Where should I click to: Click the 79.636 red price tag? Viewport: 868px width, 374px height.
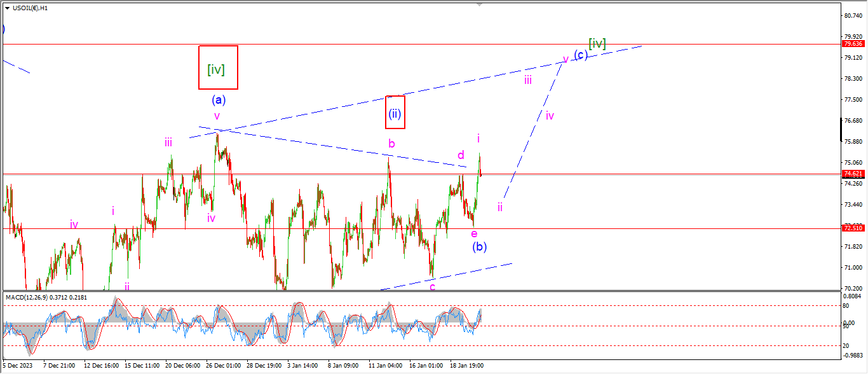pos(852,44)
